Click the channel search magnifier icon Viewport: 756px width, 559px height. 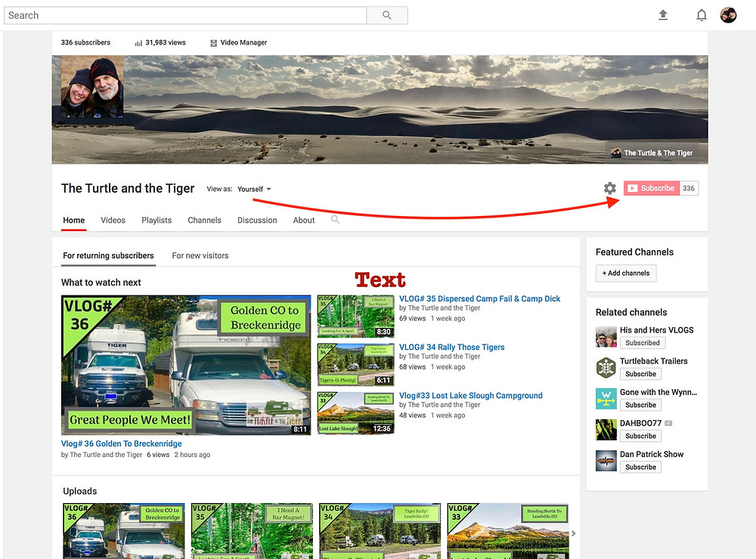335,220
